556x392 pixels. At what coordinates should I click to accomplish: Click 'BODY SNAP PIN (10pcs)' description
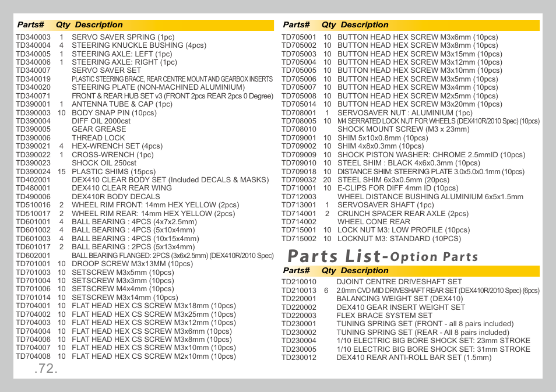[x=114, y=113]
